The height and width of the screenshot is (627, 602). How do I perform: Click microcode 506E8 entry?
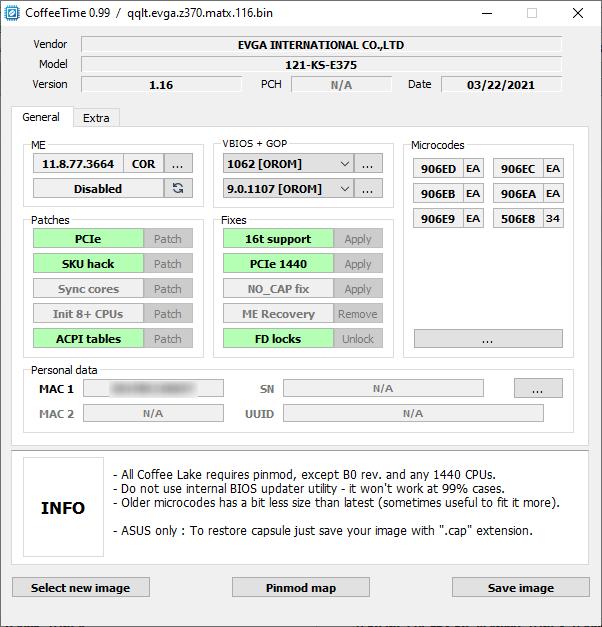[x=518, y=219]
